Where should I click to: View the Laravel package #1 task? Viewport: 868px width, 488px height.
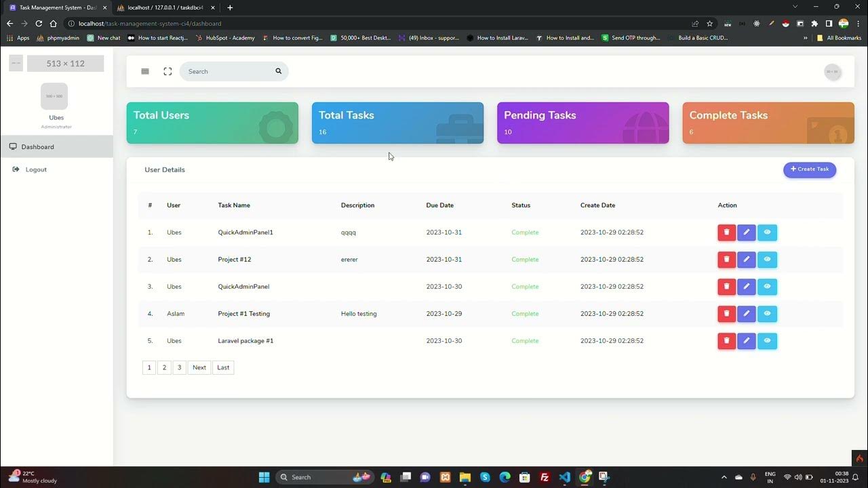click(x=767, y=341)
